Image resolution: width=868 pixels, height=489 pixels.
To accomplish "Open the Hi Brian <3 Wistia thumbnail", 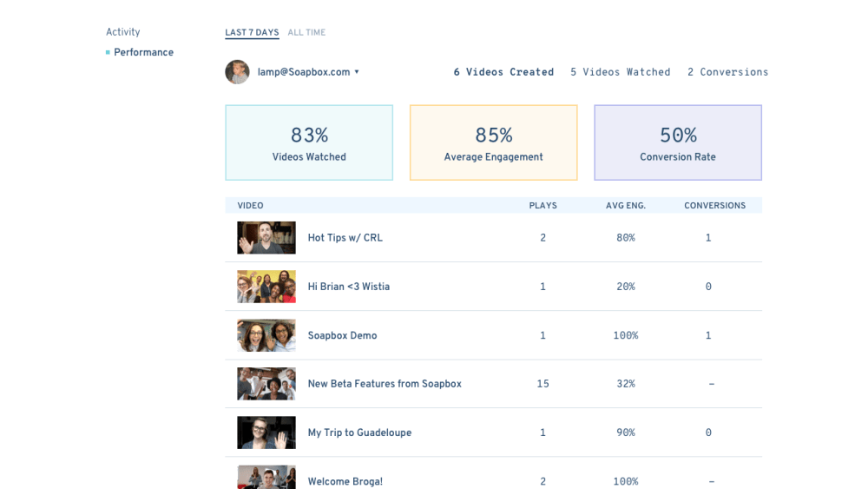I will point(266,287).
